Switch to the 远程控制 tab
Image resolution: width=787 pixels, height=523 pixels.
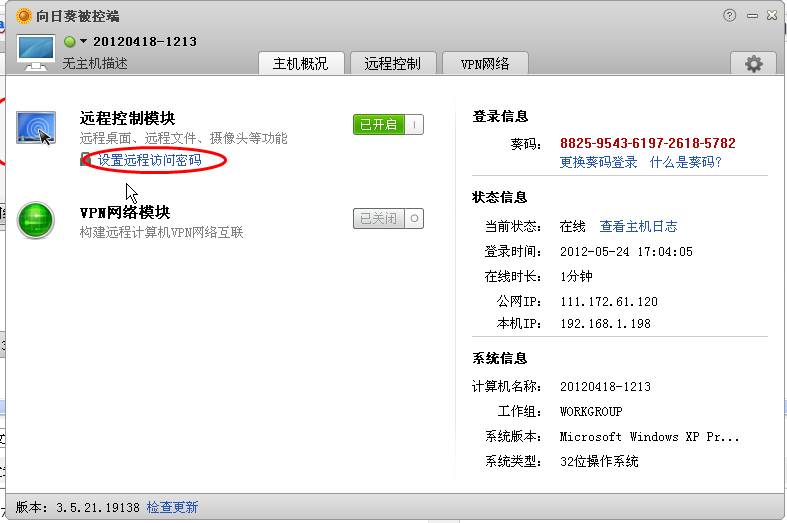pyautogui.click(x=393, y=64)
